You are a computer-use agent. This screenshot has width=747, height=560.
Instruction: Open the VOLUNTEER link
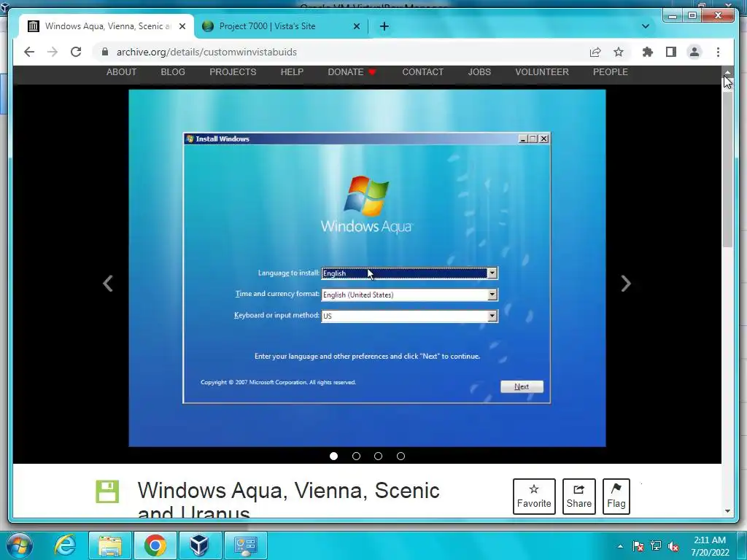click(542, 72)
